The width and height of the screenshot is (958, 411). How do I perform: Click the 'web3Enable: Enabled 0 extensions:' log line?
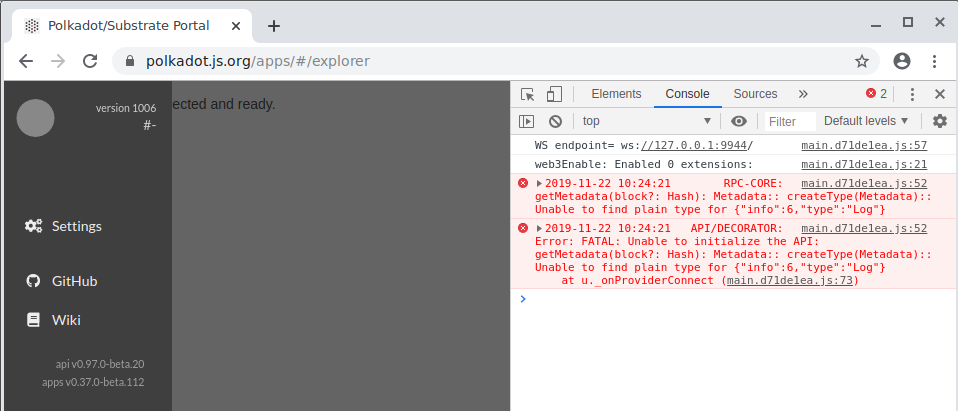pyautogui.click(x=643, y=164)
